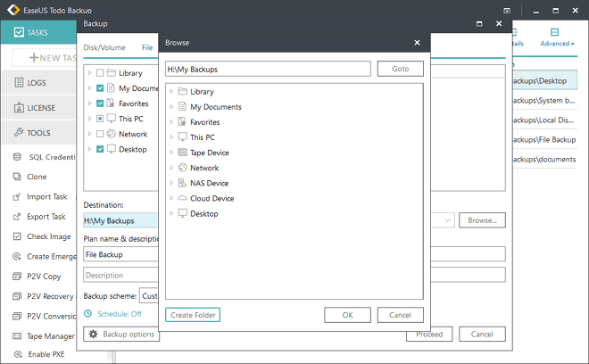
Task: Click the path field in Browse dialog
Action: click(x=268, y=69)
